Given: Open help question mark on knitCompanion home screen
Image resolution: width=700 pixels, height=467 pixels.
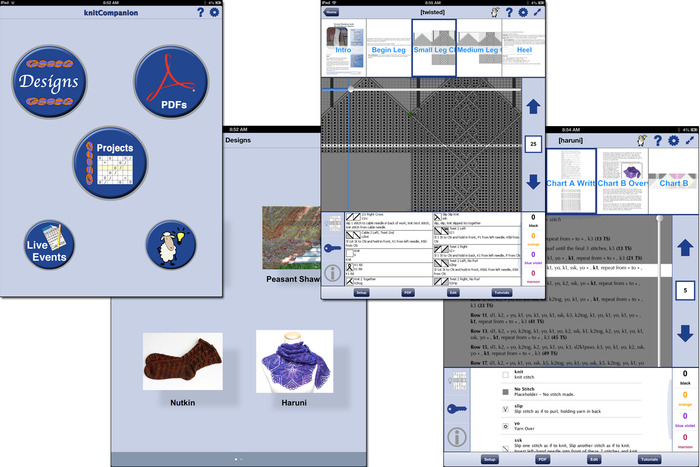Looking at the screenshot, I should coord(200,13).
